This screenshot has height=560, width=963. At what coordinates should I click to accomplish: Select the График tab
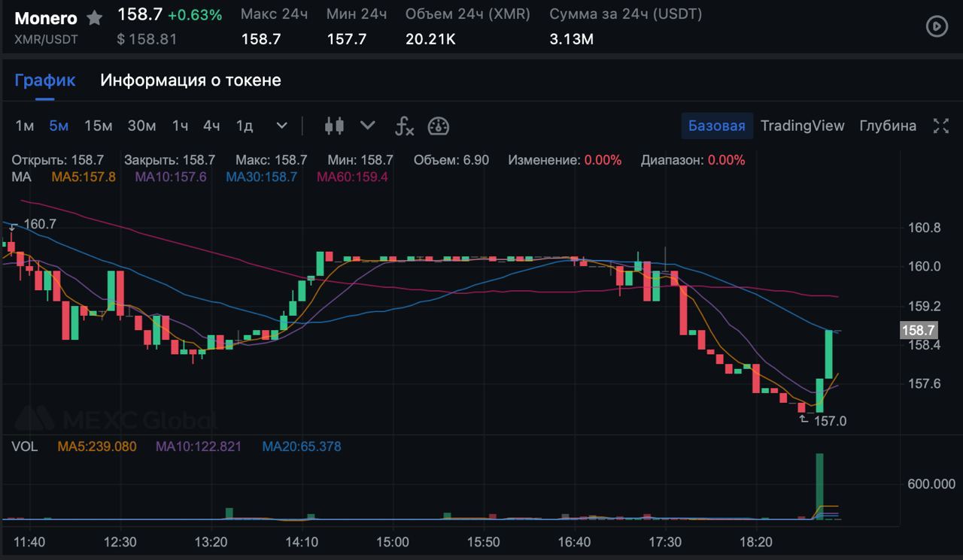(x=45, y=80)
